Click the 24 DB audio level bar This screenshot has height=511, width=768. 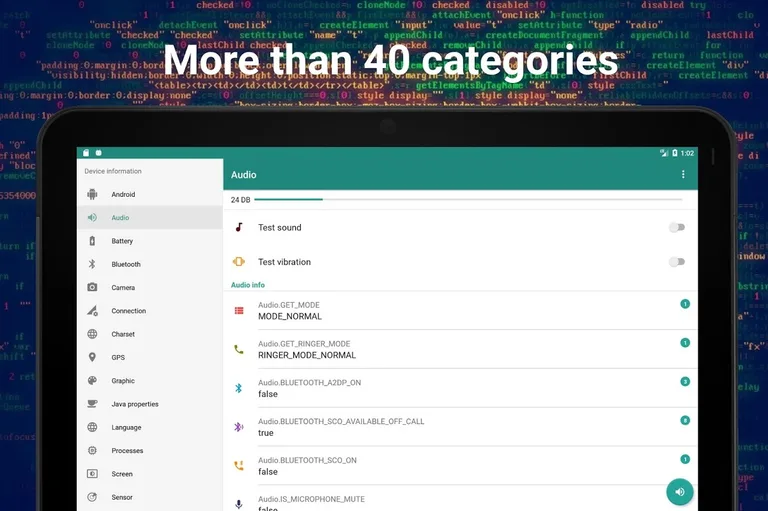tap(468, 199)
